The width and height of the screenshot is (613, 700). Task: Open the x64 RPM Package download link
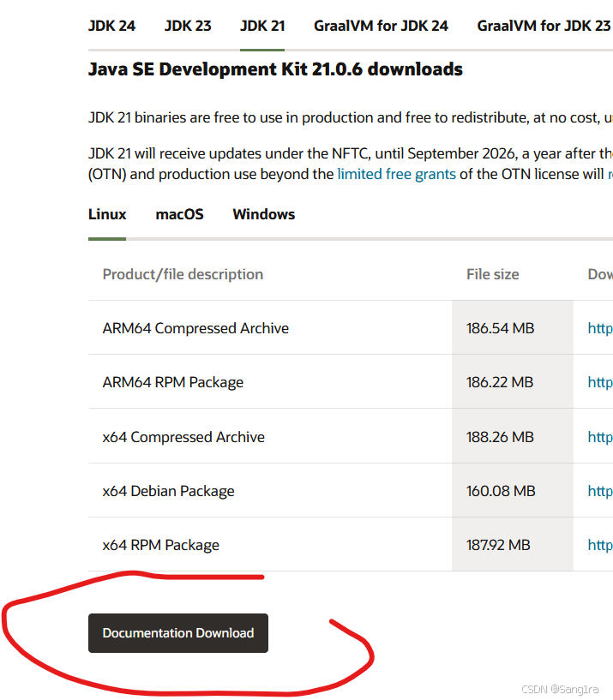click(x=599, y=545)
